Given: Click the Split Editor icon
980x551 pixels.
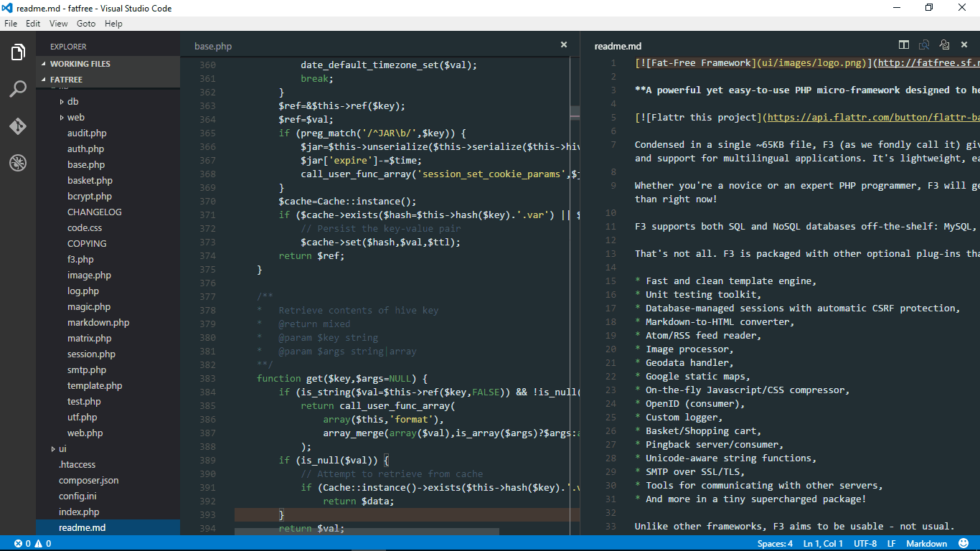Looking at the screenshot, I should pos(904,45).
